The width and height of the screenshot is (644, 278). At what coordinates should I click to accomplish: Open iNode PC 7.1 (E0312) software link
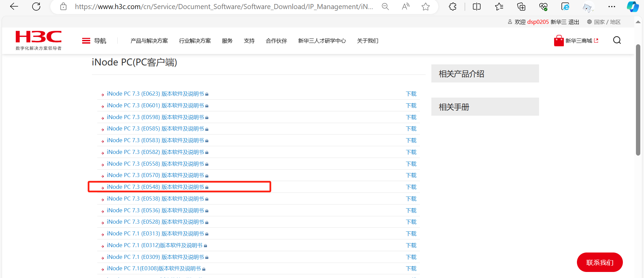click(155, 245)
